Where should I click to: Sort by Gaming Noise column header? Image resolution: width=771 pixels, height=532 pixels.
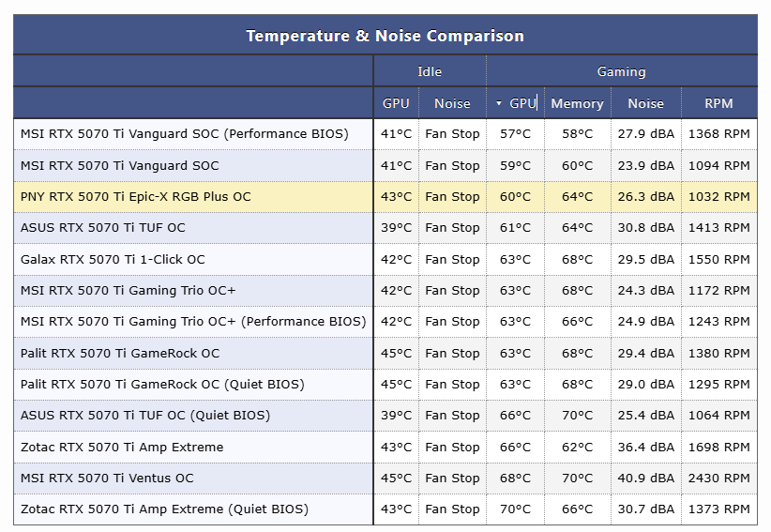645,103
